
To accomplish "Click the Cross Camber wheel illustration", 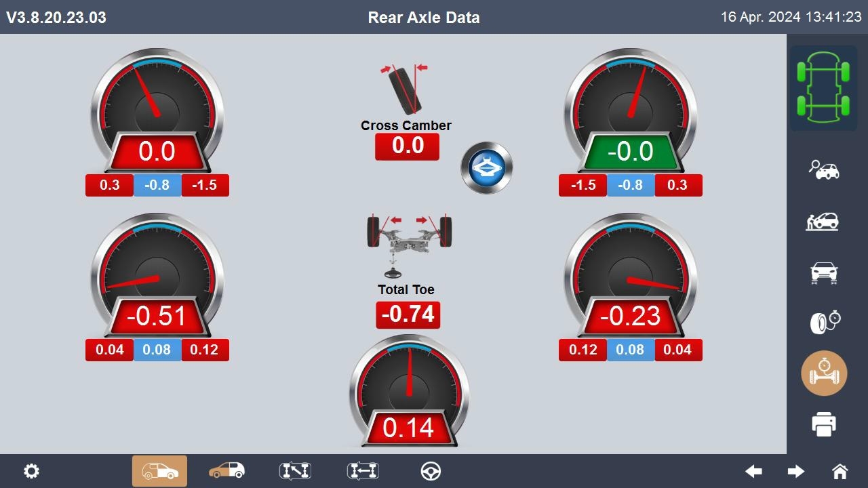I will (x=405, y=89).
